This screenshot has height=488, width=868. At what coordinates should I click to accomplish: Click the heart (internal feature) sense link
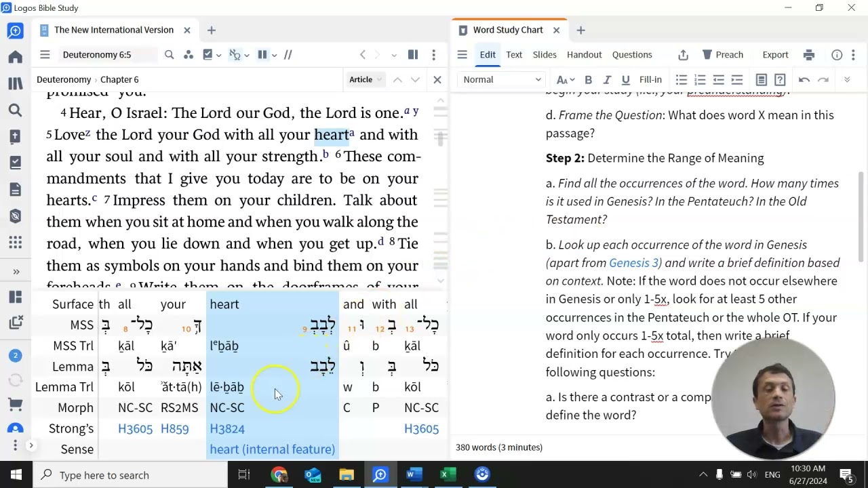273,449
